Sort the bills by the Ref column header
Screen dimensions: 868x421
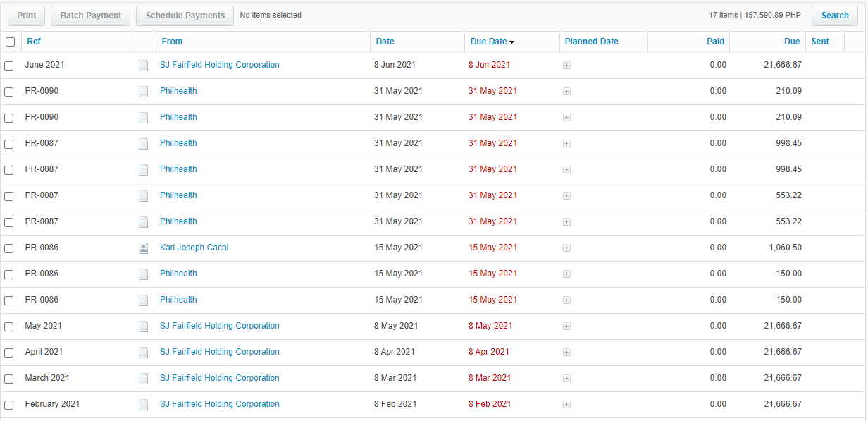tap(34, 42)
